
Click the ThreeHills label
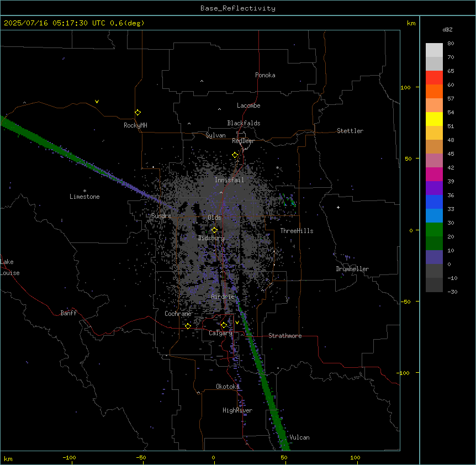click(297, 231)
